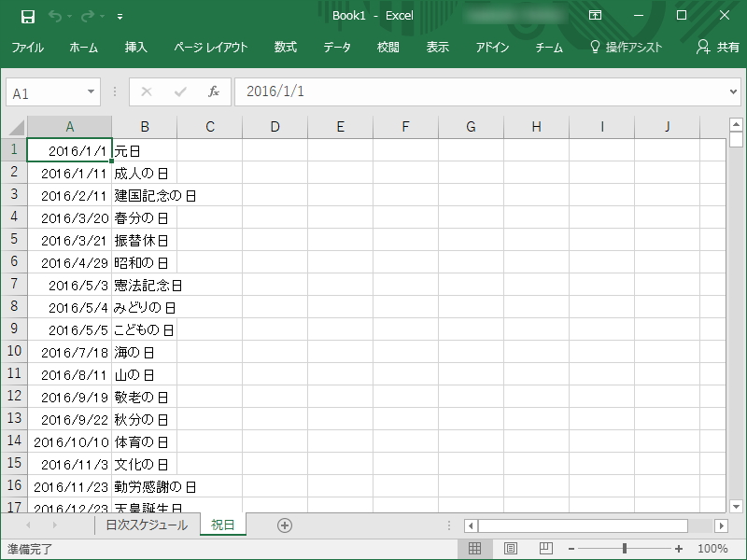Click cell containing 敬老の日
Image resolution: width=747 pixels, height=560 pixels.
145,397
